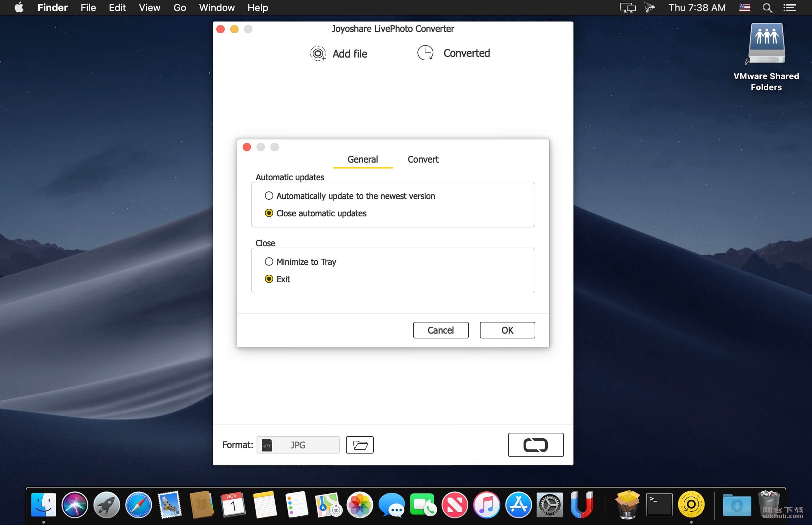This screenshot has width=812, height=525.
Task: Open the yellow LivePhoto Converter dock icon
Action: [x=691, y=505]
